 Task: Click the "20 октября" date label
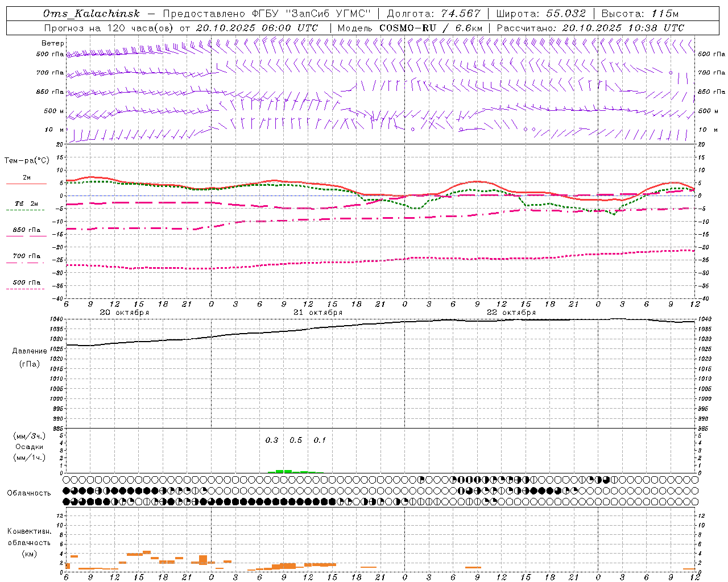(x=125, y=313)
